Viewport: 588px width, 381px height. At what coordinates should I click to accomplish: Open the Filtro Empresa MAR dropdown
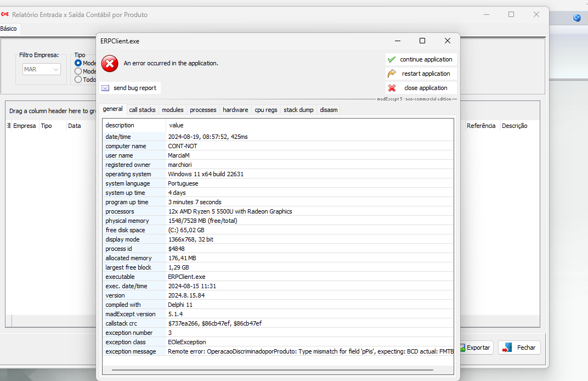[x=56, y=70]
